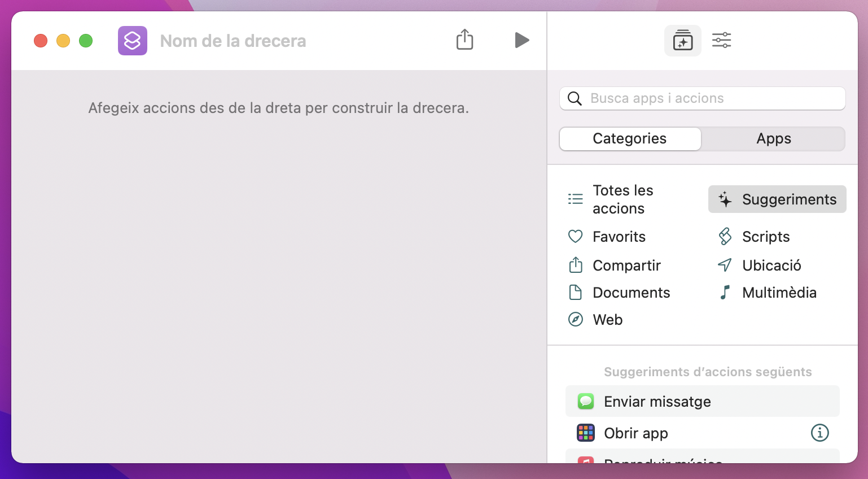Image resolution: width=868 pixels, height=479 pixels.
Task: Click the share shortcut icon
Action: click(x=464, y=40)
